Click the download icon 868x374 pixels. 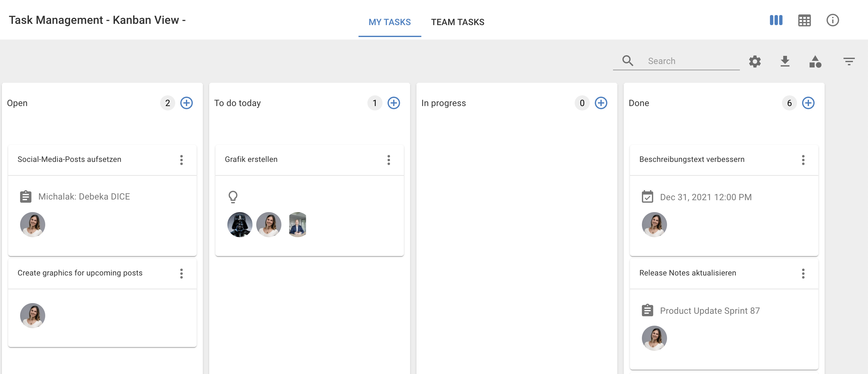pos(785,61)
